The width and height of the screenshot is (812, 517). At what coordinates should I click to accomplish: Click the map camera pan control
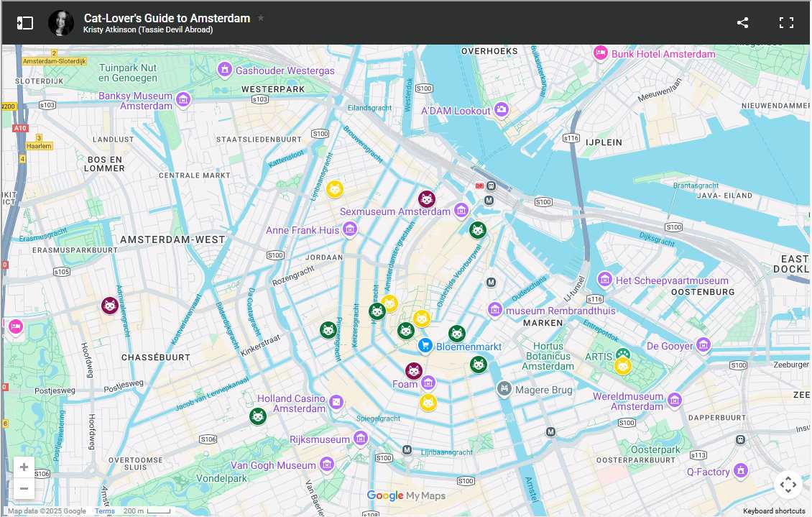tap(788, 485)
